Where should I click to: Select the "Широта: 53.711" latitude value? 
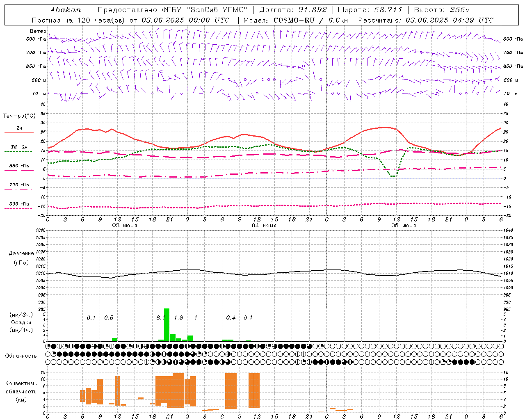[x=370, y=10]
